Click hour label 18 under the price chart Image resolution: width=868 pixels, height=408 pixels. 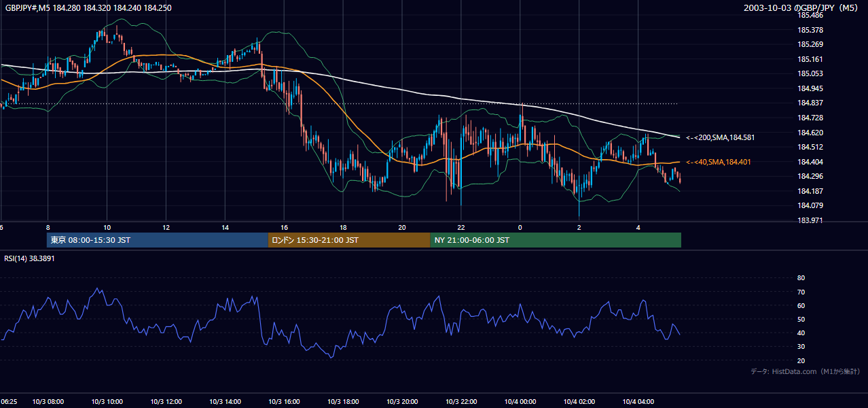tap(343, 227)
